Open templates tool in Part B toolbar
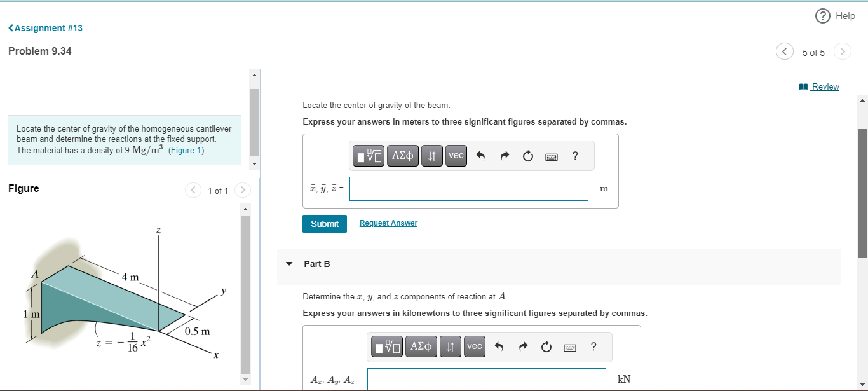This screenshot has width=868, height=391. point(386,346)
